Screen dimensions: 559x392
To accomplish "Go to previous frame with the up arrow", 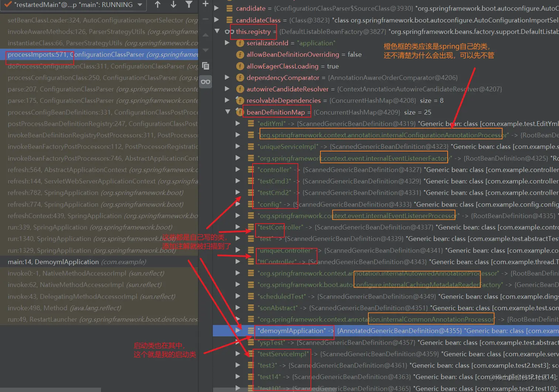I will point(158,4).
